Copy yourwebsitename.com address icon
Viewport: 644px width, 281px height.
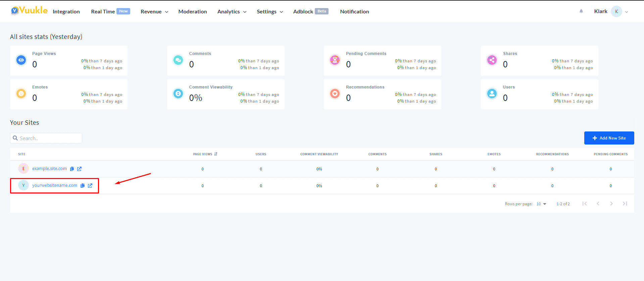coord(83,185)
